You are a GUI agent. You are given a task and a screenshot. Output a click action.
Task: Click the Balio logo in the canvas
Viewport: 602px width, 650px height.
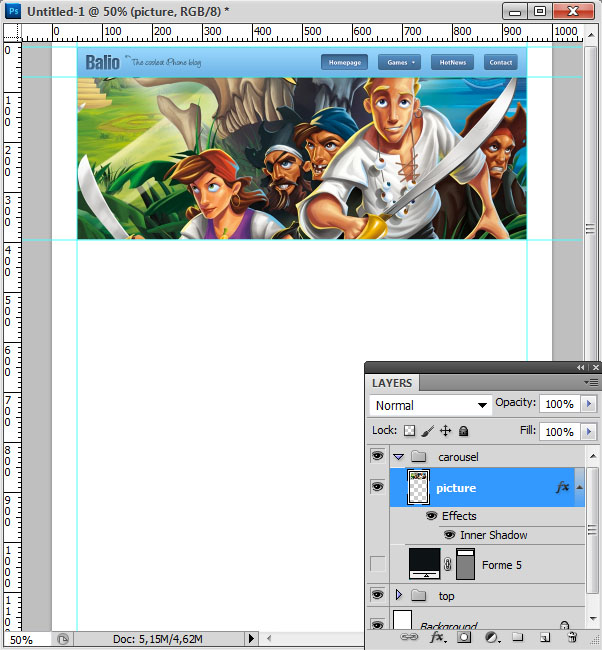click(x=102, y=63)
